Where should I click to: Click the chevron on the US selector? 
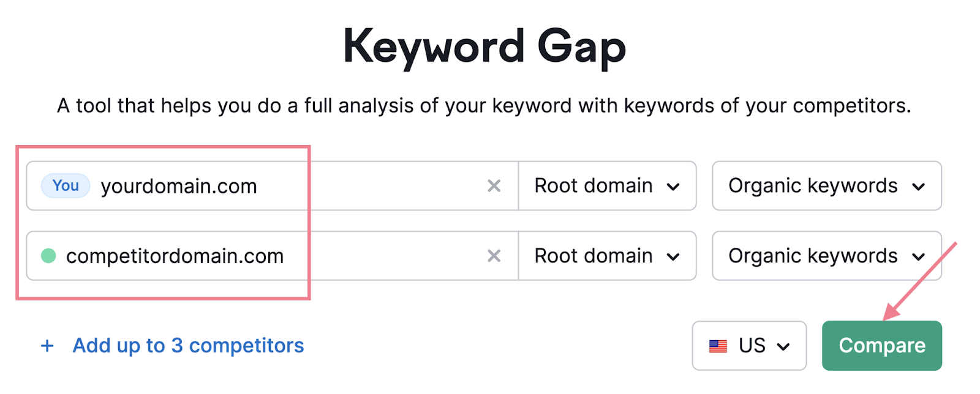(785, 346)
